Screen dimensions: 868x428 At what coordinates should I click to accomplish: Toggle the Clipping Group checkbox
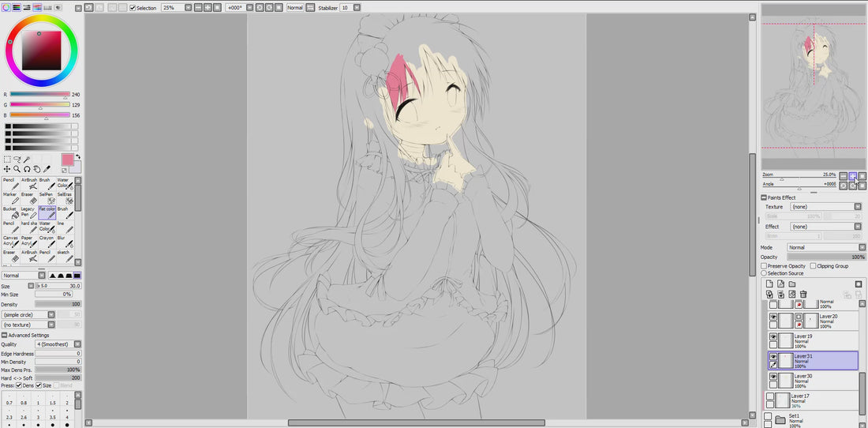coord(813,266)
